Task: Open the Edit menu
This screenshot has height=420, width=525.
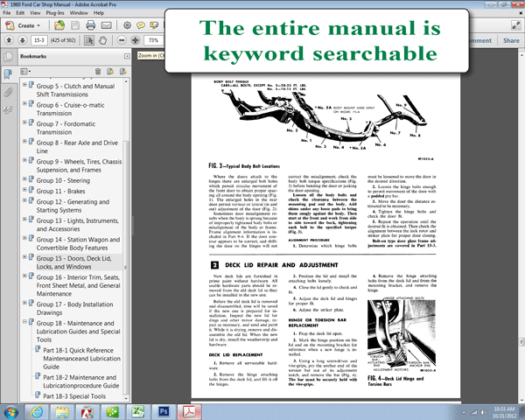Action: click(20, 13)
